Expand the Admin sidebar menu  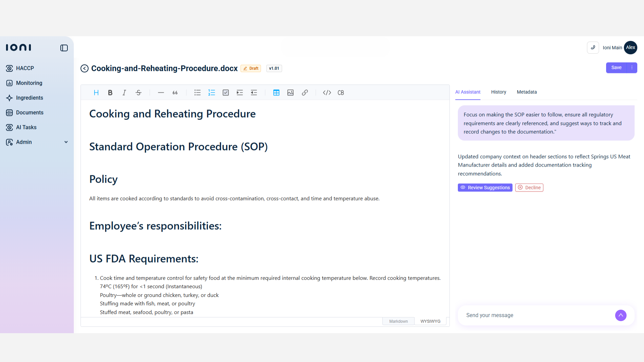[66, 142]
